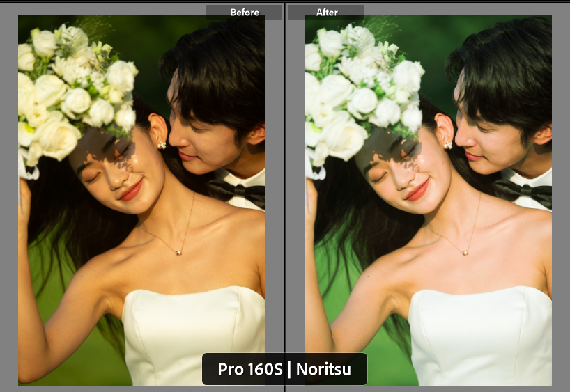This screenshot has height=392, width=570.
Task: Click the bride's earring in Before photo
Action: tap(162, 144)
